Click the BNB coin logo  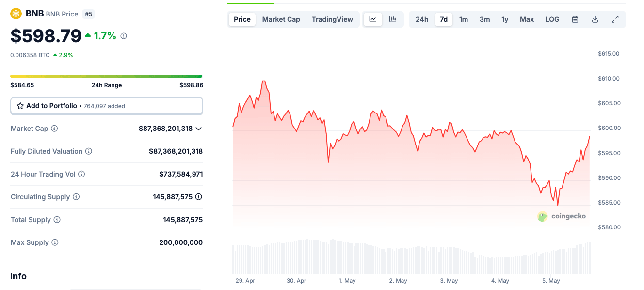pos(16,13)
